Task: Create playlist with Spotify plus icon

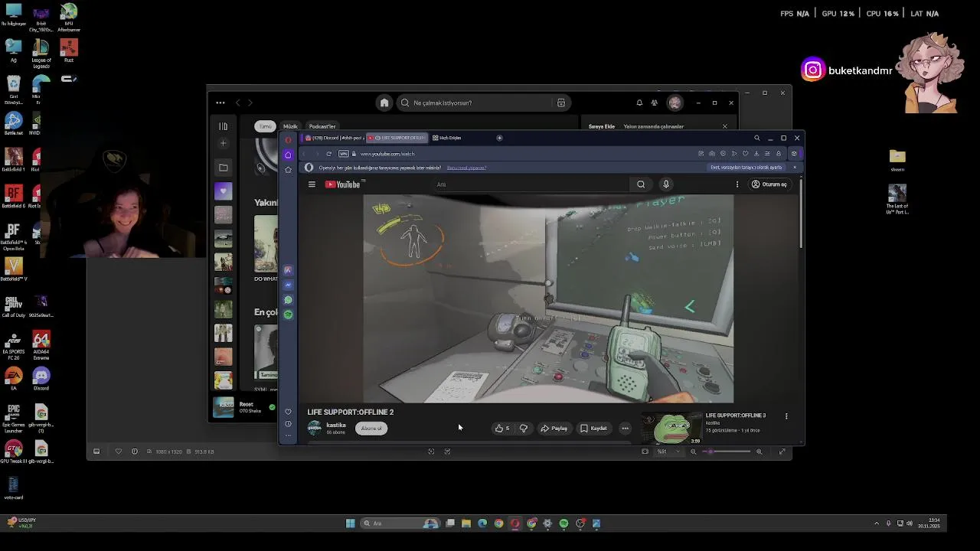Action: (x=223, y=143)
